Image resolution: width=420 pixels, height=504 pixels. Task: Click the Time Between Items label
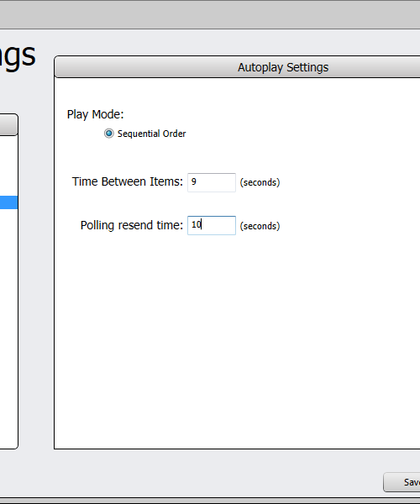(x=127, y=181)
